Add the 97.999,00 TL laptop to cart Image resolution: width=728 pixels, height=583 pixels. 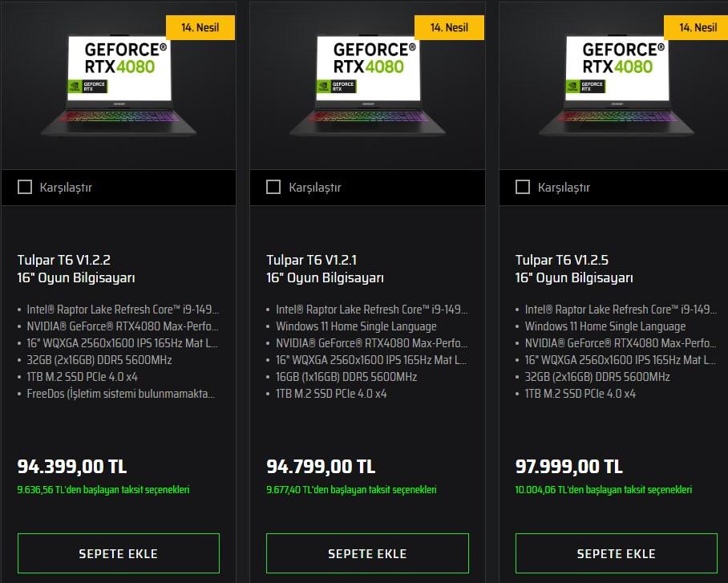pos(616,553)
